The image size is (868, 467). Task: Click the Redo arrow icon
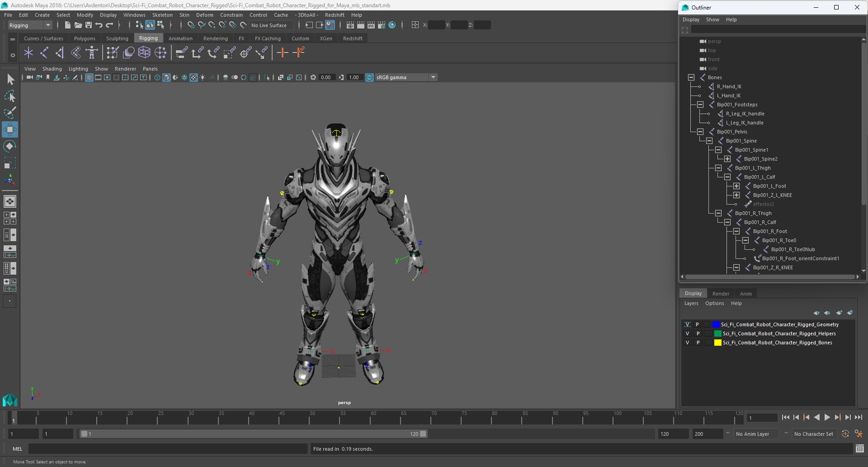click(x=109, y=25)
